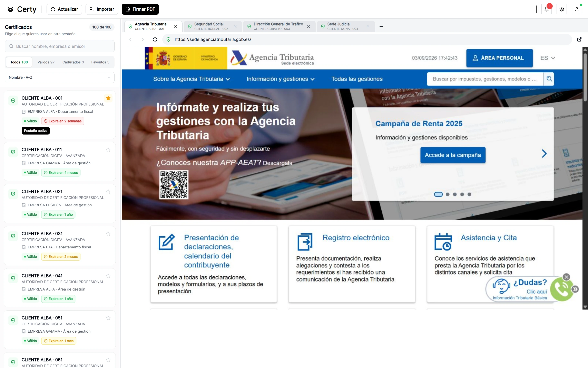Viewport: 588px width, 368px height.
Task: Click the browser address URL field
Action: click(367, 39)
